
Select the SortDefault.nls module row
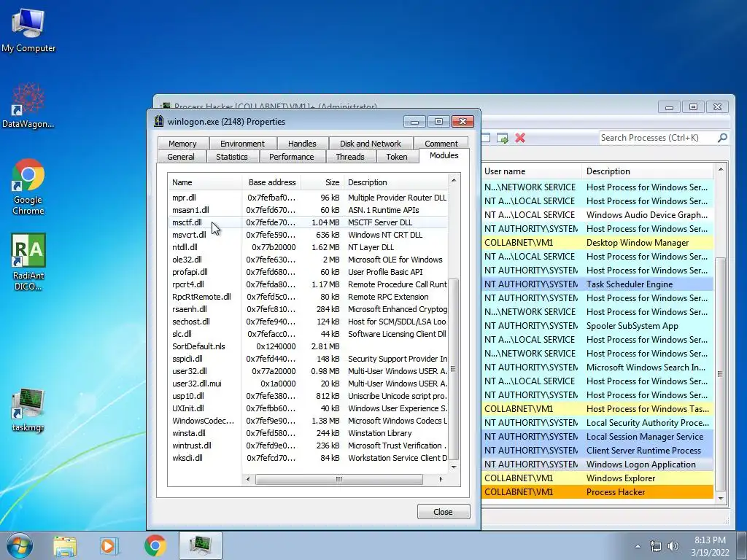coord(308,346)
